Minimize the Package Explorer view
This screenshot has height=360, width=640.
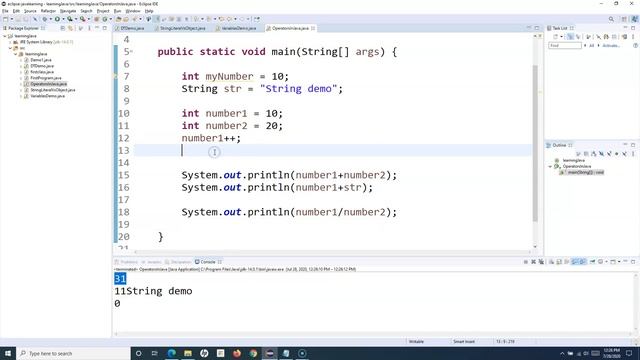click(x=97, y=28)
